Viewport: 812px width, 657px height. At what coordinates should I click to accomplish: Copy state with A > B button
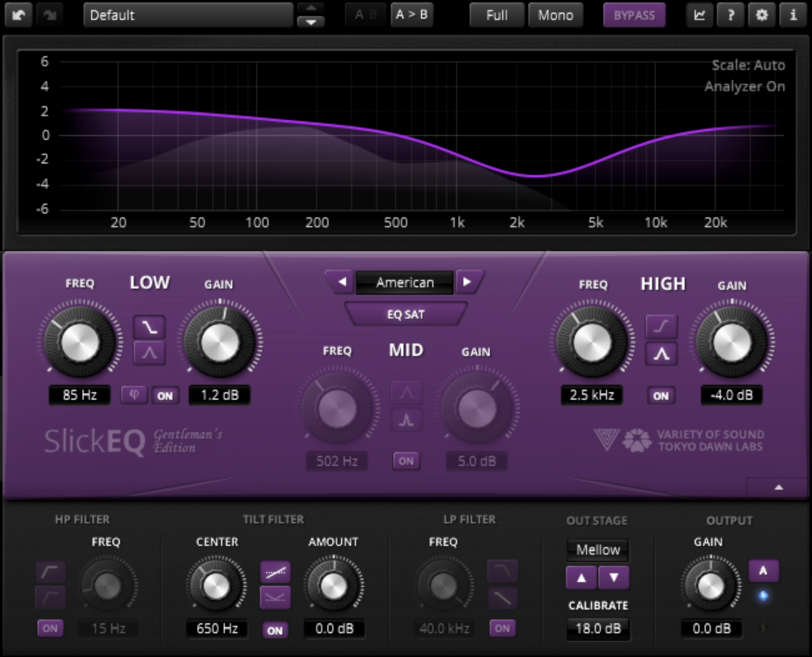pos(412,15)
